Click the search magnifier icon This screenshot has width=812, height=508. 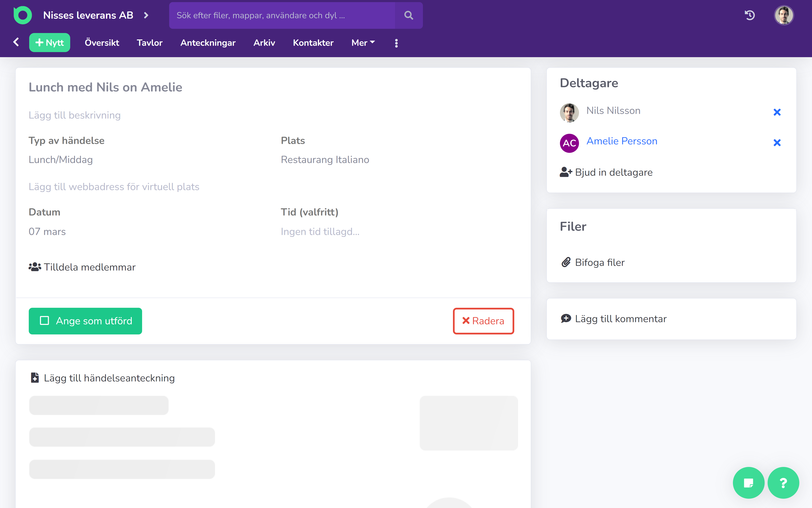pos(408,15)
